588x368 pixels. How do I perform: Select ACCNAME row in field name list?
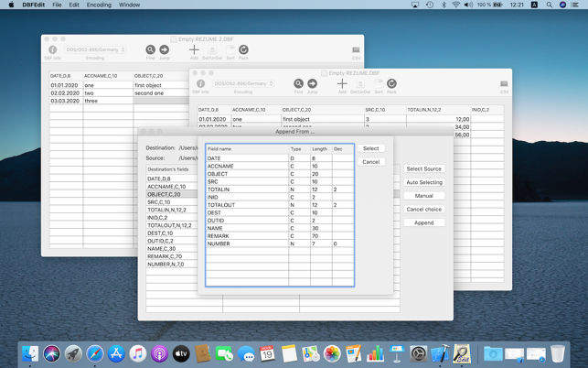pyautogui.click(x=280, y=166)
